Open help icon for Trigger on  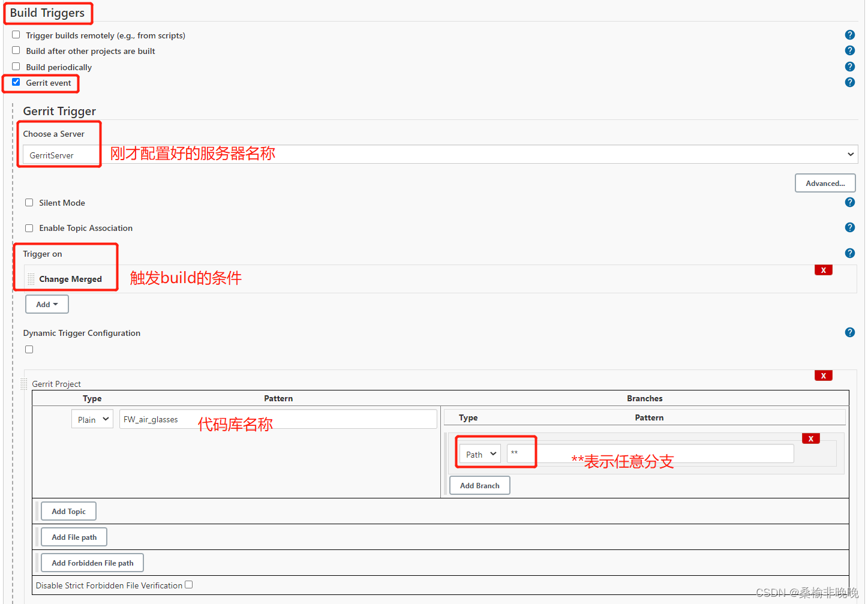coord(849,253)
